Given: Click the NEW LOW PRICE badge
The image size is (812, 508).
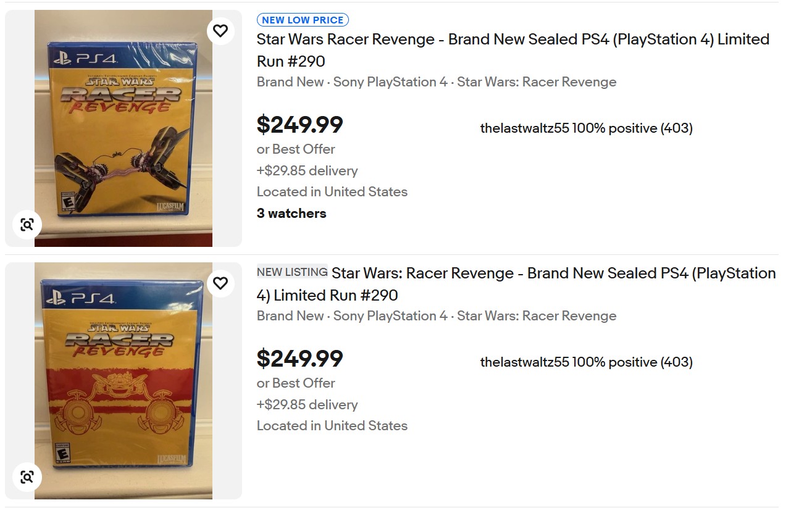Looking at the screenshot, I should 303,20.
